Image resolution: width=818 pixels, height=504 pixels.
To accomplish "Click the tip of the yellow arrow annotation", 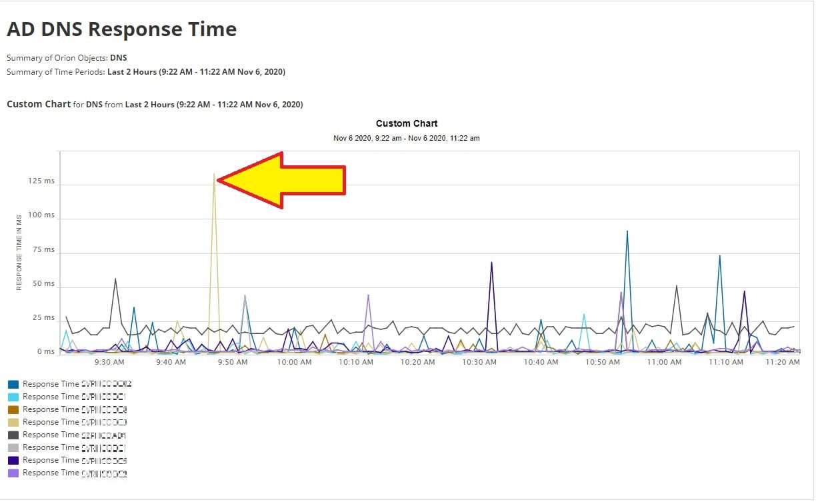I will [219, 179].
